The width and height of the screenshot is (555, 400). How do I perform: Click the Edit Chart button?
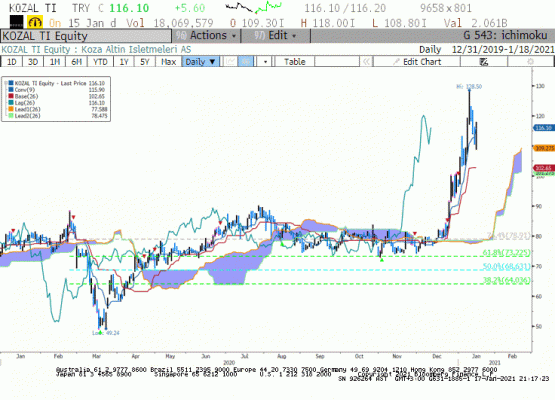tap(417, 62)
